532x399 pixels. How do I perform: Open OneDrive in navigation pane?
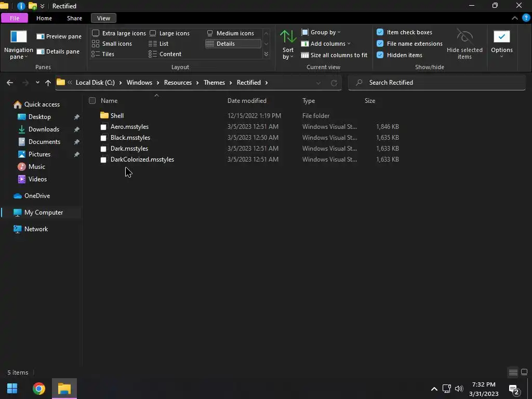[37, 196]
